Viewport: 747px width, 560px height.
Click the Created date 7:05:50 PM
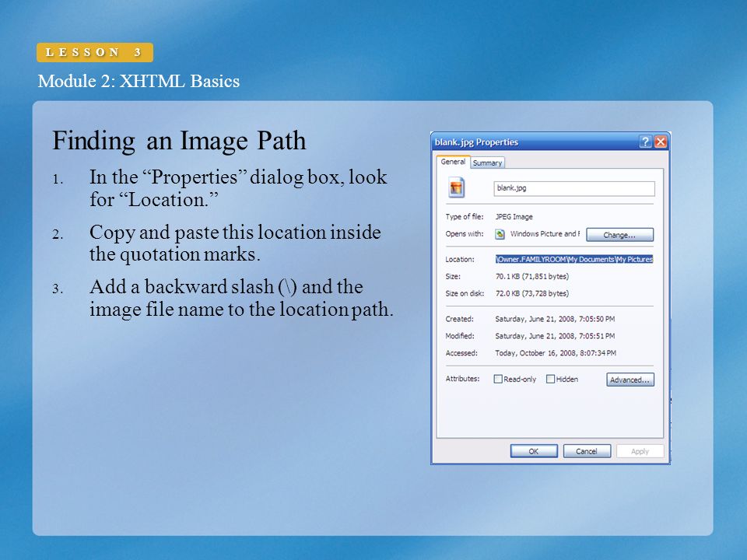pos(555,319)
